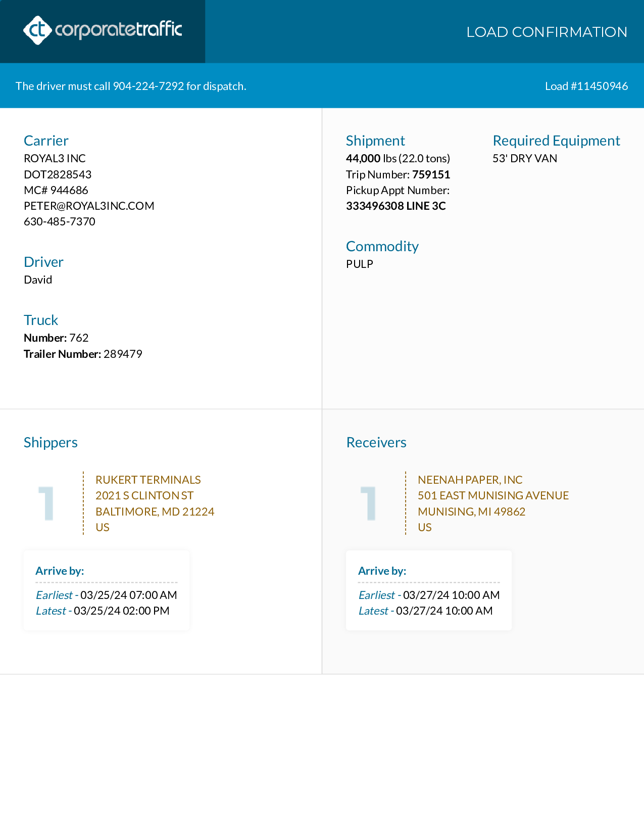Click the Commodity heading
The height and width of the screenshot is (834, 644).
382,246
